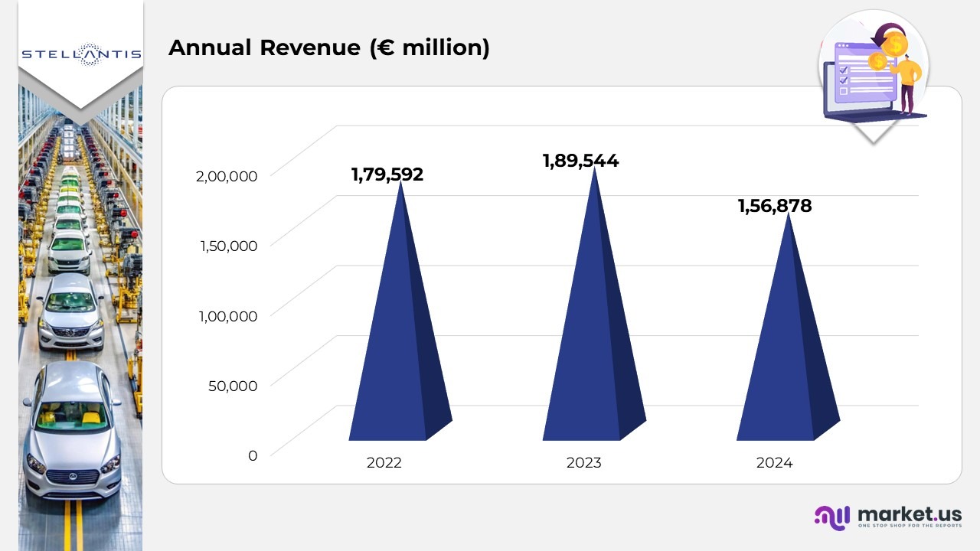
Task: Click the second checked checkbox on the laptop screen
Action: 844,79
